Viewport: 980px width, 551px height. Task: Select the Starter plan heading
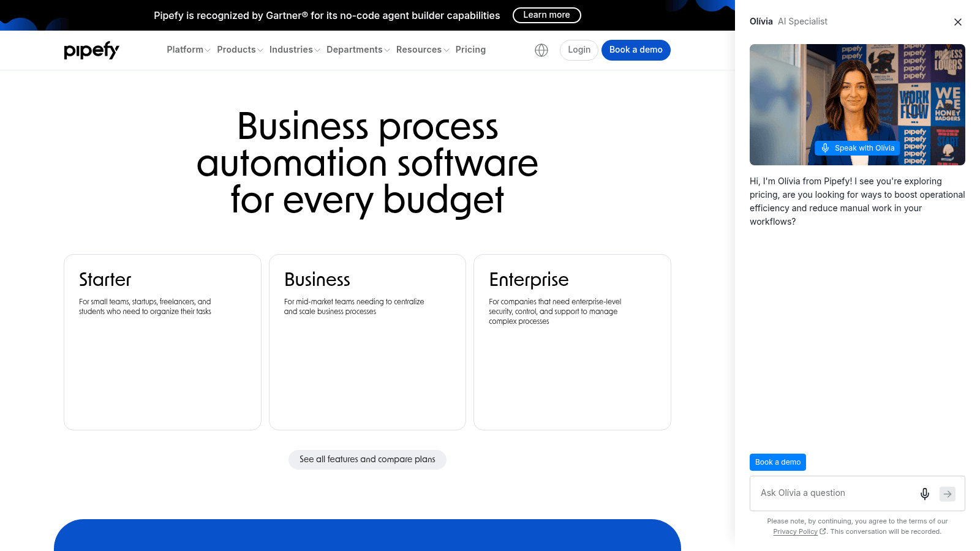click(x=105, y=280)
